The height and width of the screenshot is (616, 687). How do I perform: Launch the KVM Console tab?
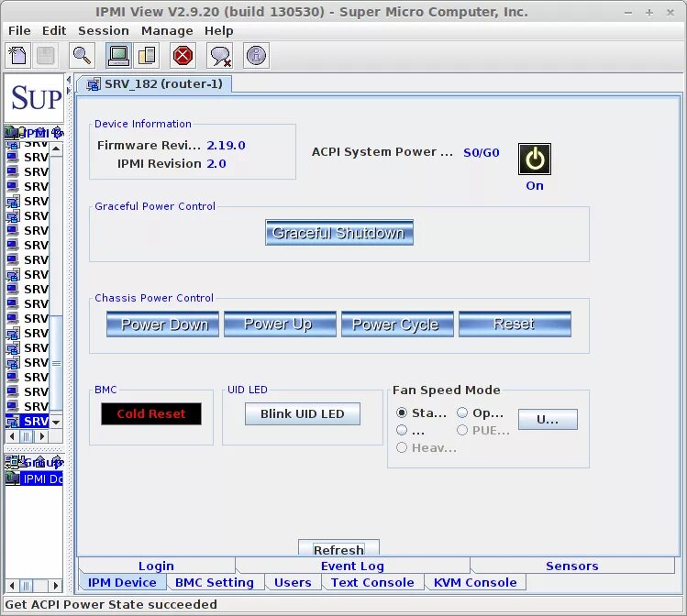point(475,582)
